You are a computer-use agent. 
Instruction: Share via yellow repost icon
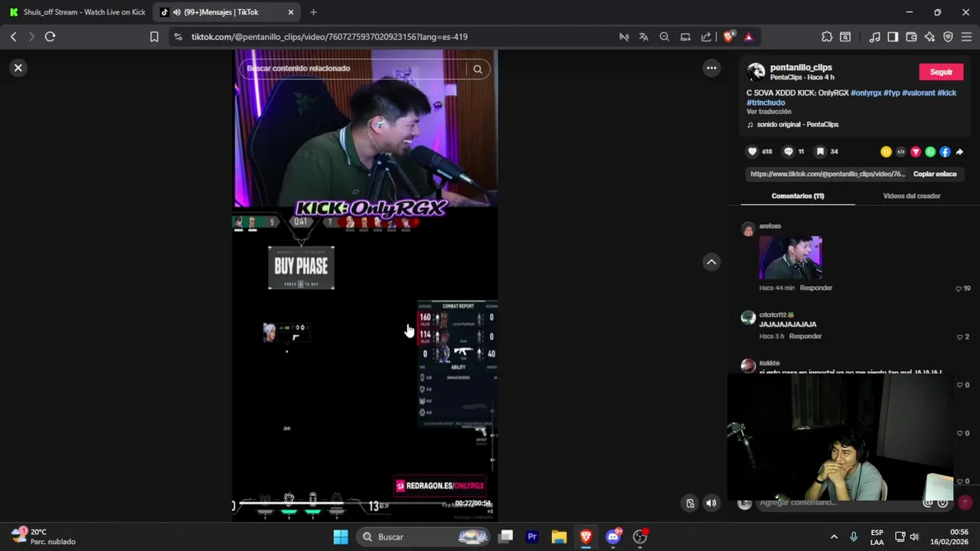tap(886, 152)
